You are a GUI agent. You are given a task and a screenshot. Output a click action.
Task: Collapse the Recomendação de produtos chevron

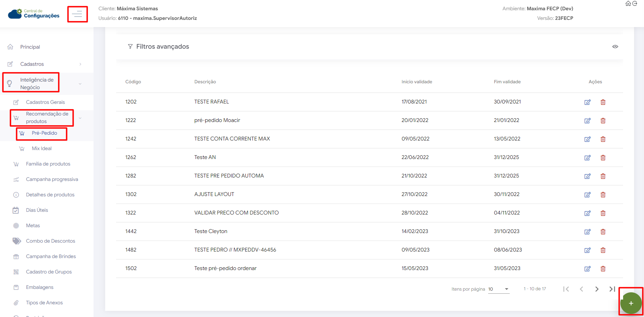pyautogui.click(x=80, y=118)
